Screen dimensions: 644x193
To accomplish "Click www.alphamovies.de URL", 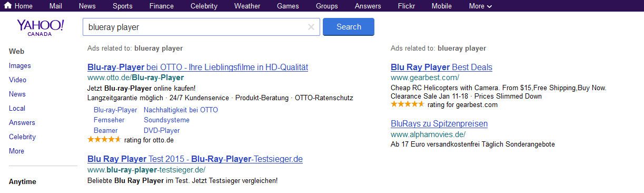I will tap(428, 134).
